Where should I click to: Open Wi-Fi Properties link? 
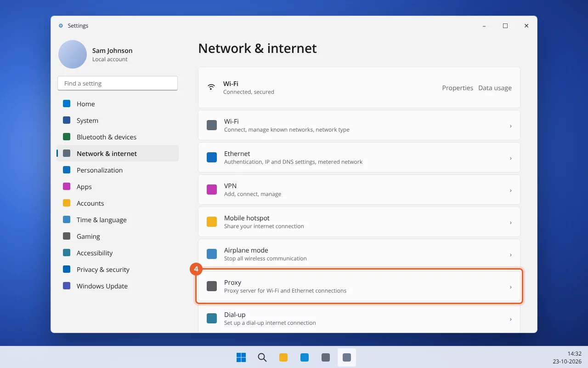pyautogui.click(x=458, y=88)
